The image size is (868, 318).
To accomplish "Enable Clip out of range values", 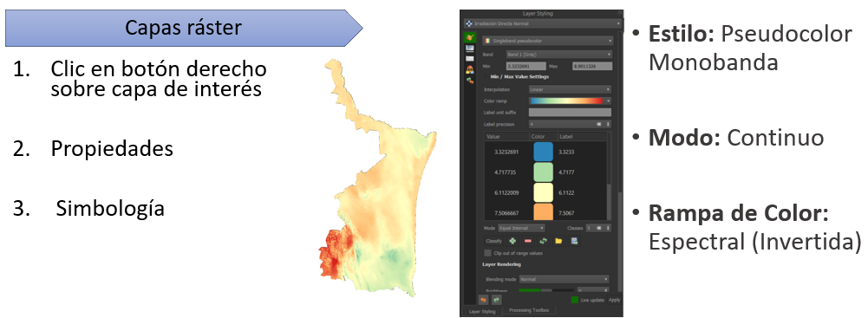I will tap(487, 253).
